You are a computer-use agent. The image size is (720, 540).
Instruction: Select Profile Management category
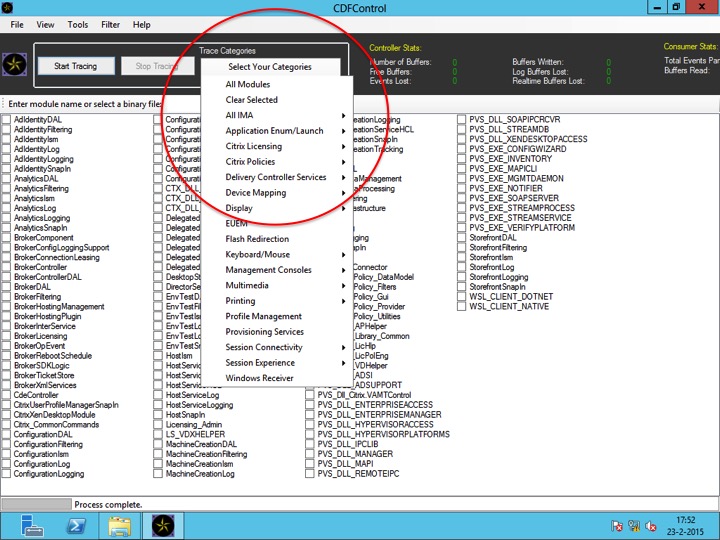click(277, 316)
